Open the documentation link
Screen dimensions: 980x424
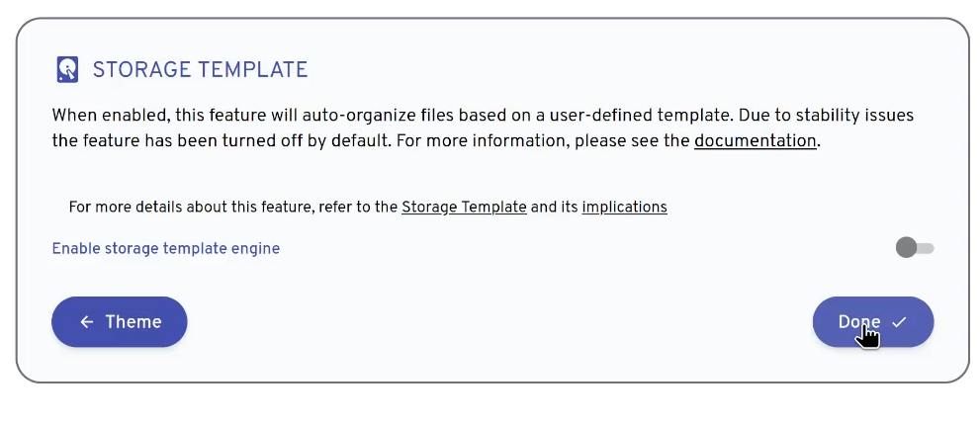click(755, 140)
